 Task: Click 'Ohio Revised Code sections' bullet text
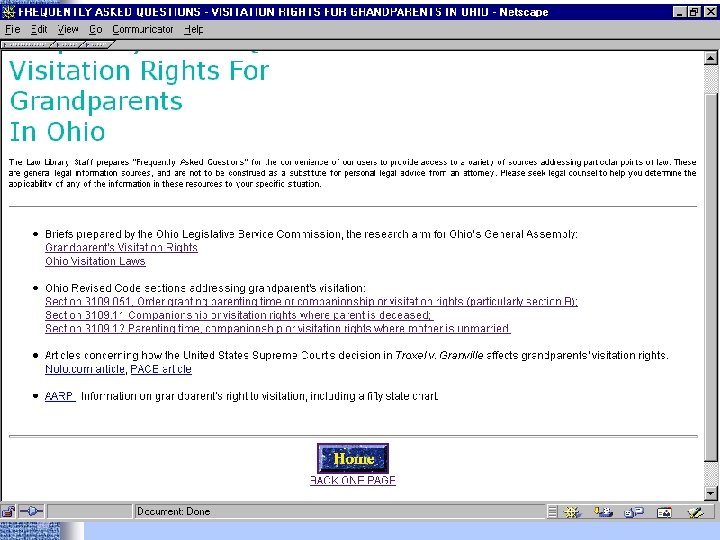pyautogui.click(x=205, y=288)
